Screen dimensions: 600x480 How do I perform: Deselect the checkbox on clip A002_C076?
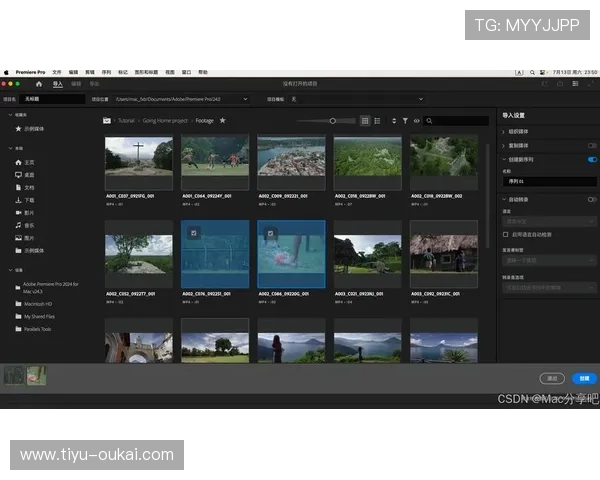(x=195, y=233)
